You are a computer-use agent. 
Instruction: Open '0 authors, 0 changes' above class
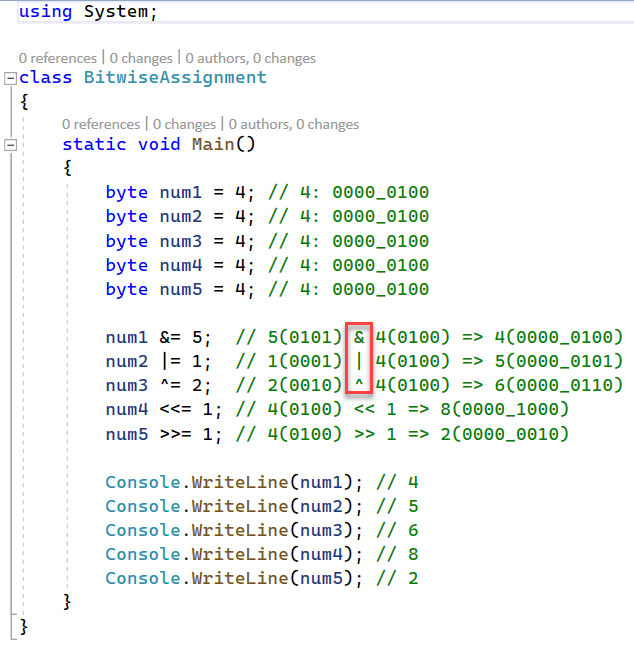point(250,58)
